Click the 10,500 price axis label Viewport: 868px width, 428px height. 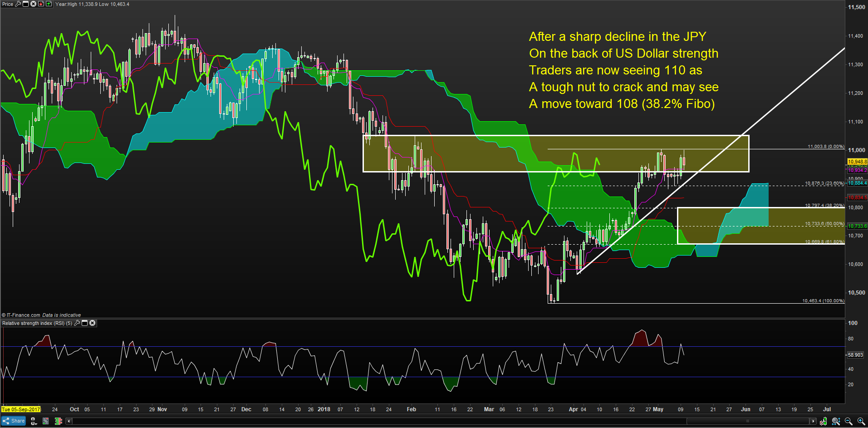tap(857, 293)
